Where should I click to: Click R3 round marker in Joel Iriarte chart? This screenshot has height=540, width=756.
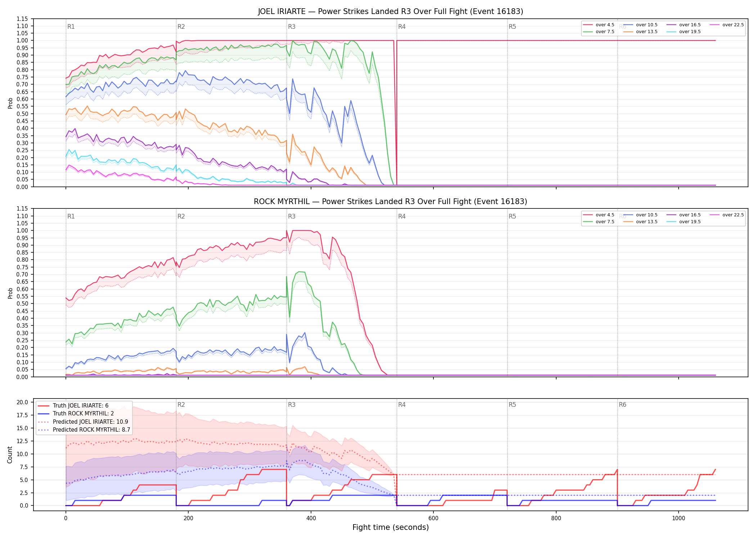(292, 27)
